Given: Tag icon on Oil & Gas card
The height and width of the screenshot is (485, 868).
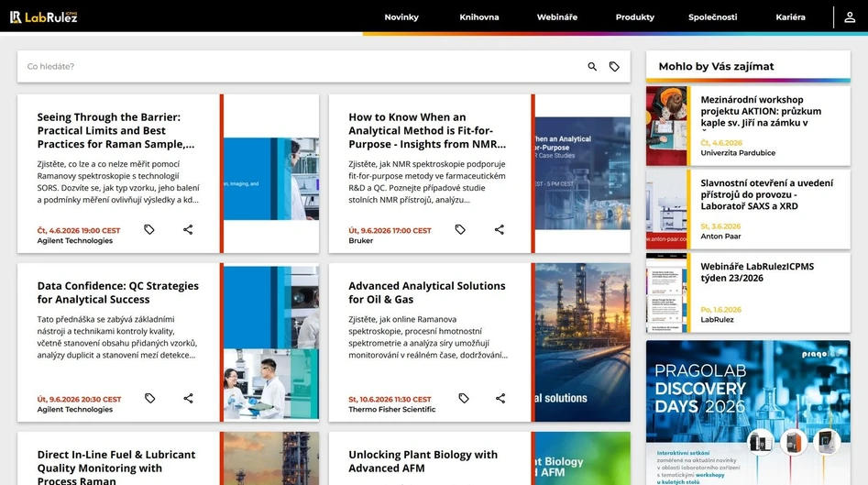Looking at the screenshot, I should 464,398.
